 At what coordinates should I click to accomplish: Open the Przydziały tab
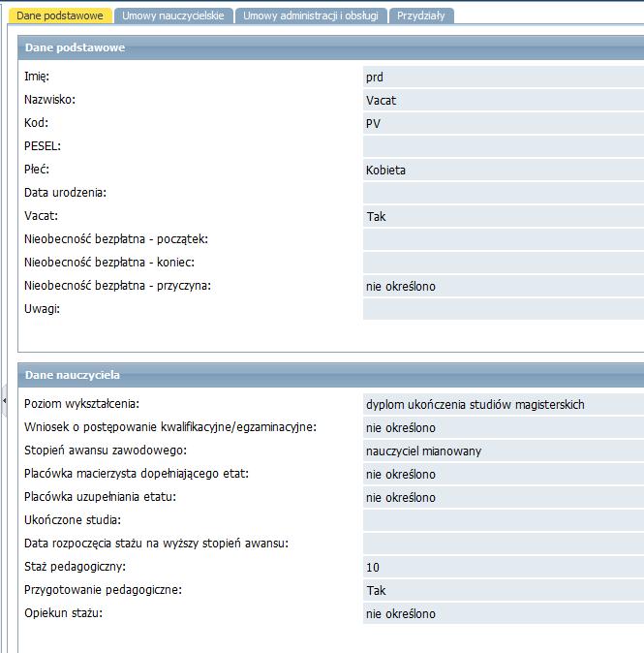tap(421, 16)
